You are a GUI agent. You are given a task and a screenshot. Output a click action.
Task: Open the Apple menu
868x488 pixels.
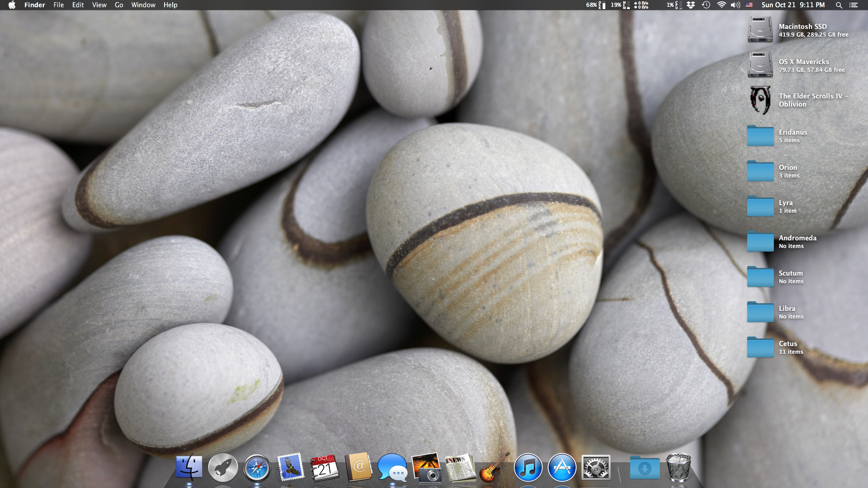pos(12,5)
